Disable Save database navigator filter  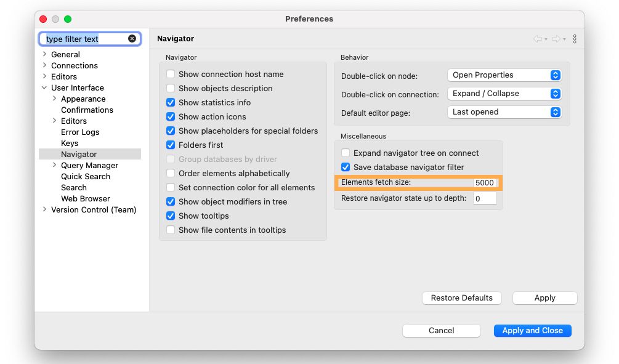coord(346,168)
